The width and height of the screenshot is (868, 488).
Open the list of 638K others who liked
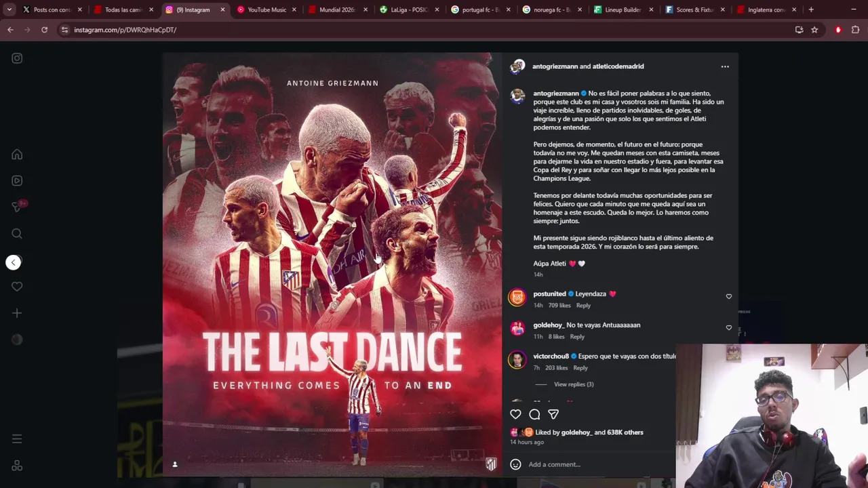click(625, 432)
